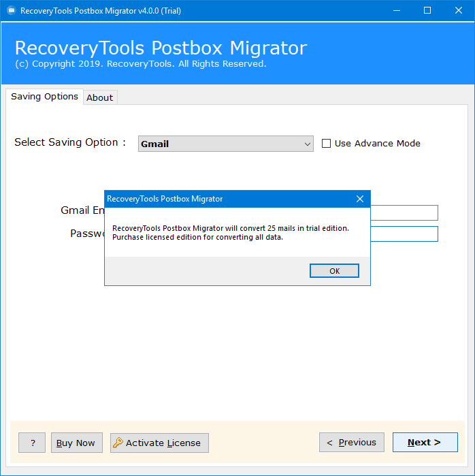Click the Postbox Migrator app icon in title bar
The height and width of the screenshot is (476, 475).
(11, 11)
